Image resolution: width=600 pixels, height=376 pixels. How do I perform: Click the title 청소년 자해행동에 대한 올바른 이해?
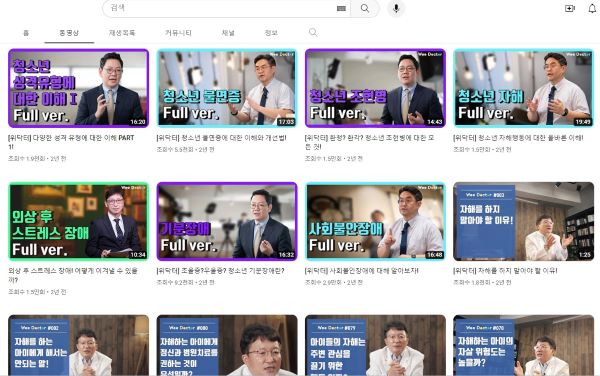[x=518, y=138]
